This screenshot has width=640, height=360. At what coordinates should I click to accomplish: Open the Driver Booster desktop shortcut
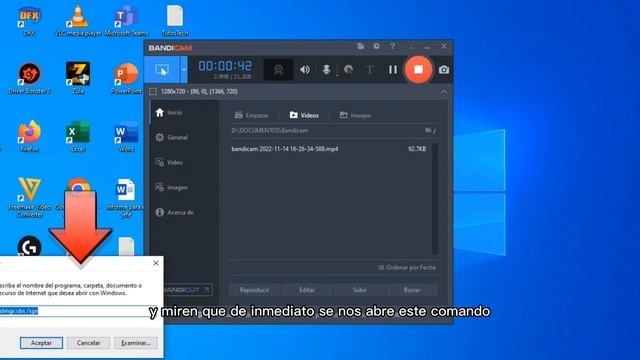click(29, 78)
